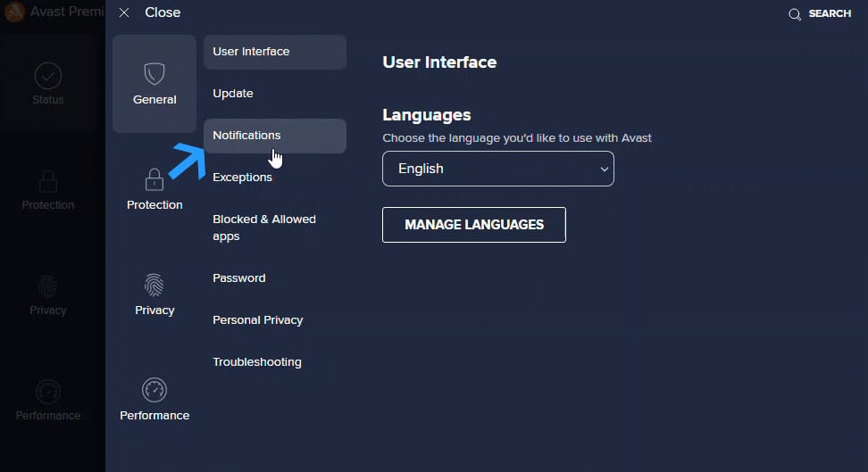Click the Languages heading text
This screenshot has width=868, height=472.
point(426,115)
